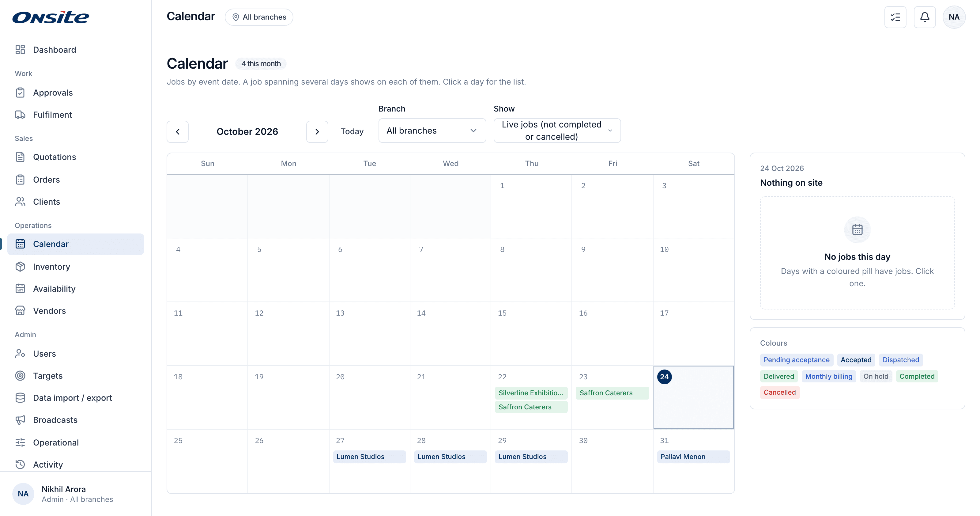
Task: Select day 1 in the calendar
Action: (531, 206)
